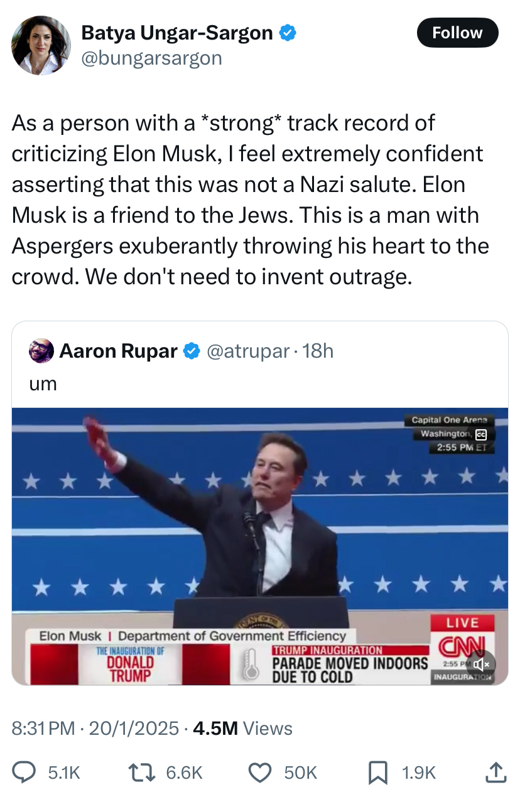This screenshot has height=812, width=520.
Task: Open Batya Ungar-Sargon's profile picture
Action: (x=41, y=45)
